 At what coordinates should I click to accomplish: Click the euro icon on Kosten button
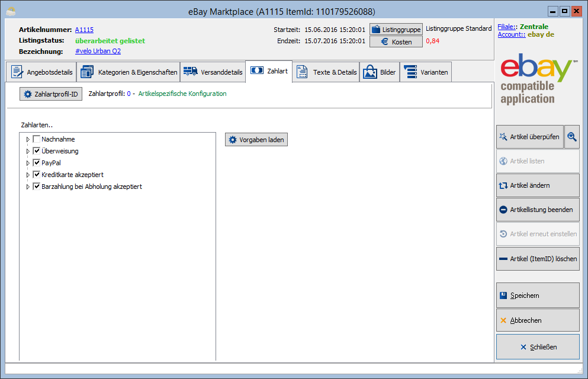(385, 41)
